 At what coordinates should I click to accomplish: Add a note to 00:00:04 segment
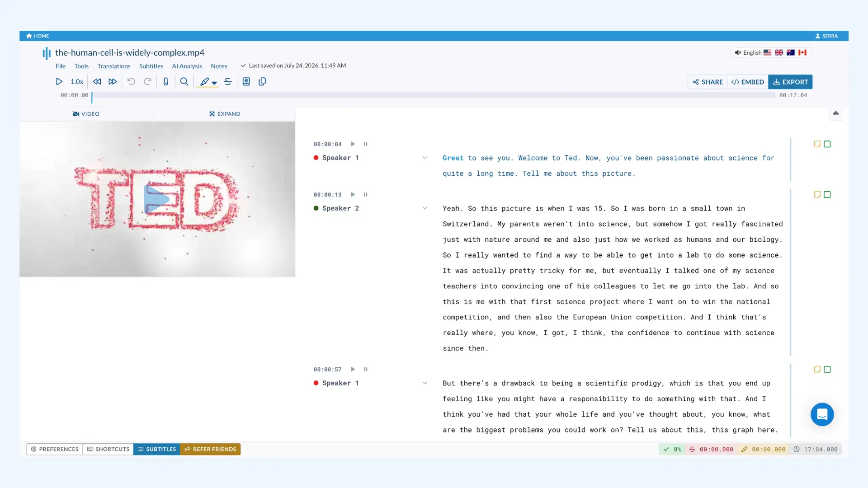[x=817, y=144]
